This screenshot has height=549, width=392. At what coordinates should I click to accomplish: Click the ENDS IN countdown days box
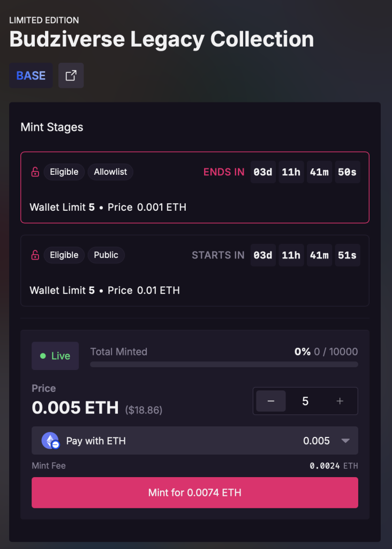pyautogui.click(x=263, y=172)
